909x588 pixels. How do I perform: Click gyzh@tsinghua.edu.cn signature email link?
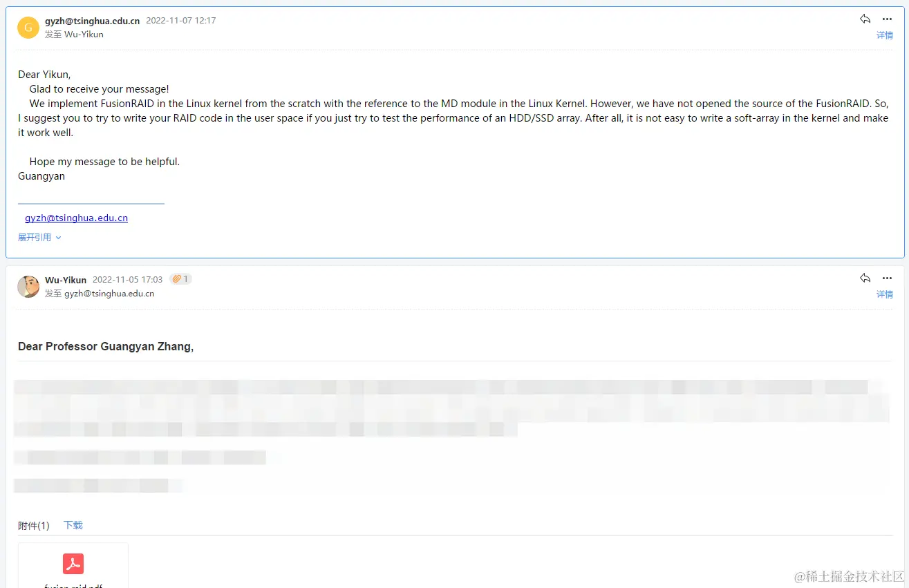click(76, 218)
